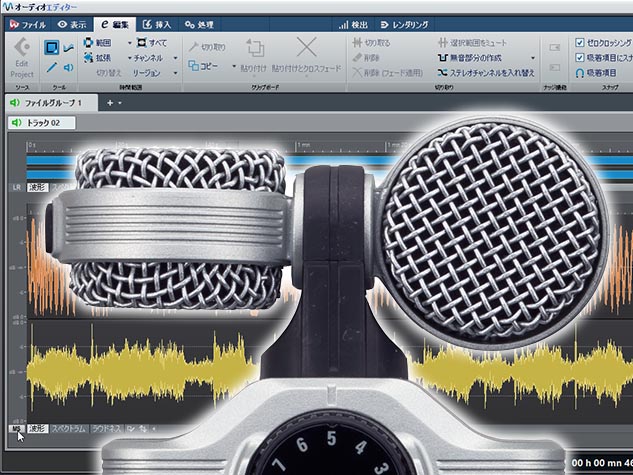Click the すべて (Select All) icon

pyautogui.click(x=141, y=42)
